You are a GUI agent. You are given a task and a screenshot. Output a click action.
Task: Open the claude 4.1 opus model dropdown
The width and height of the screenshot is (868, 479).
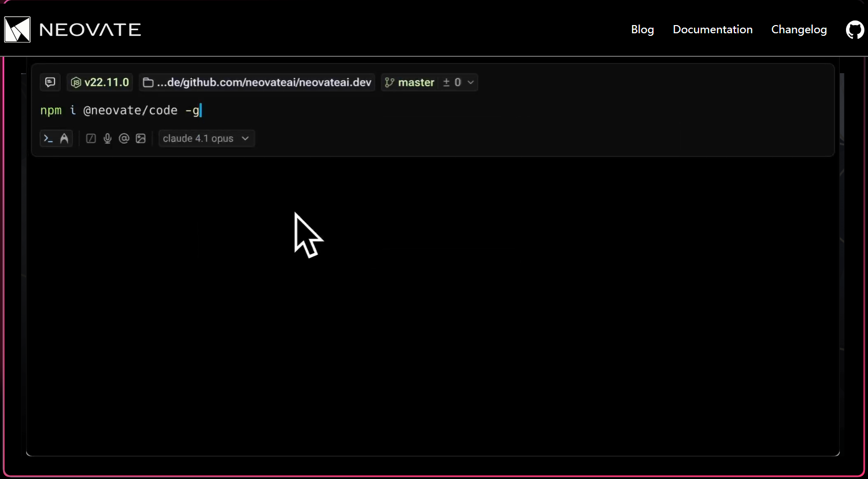click(x=207, y=139)
